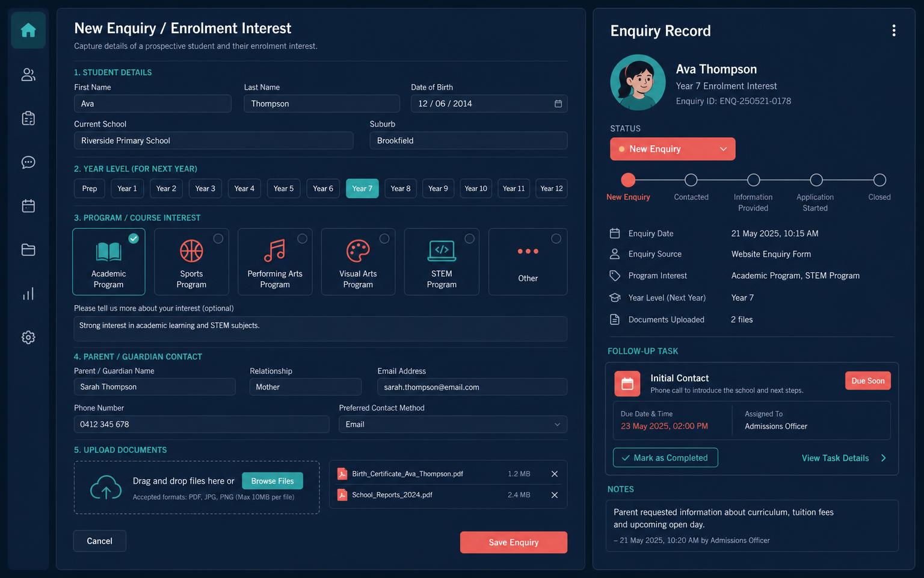
Task: Mark the Initial Contact task as completed
Action: pyautogui.click(x=665, y=458)
